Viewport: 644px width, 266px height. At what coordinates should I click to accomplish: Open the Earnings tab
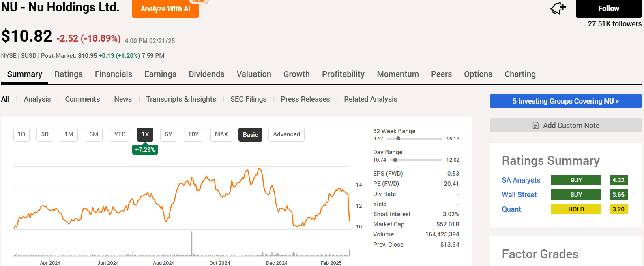161,74
